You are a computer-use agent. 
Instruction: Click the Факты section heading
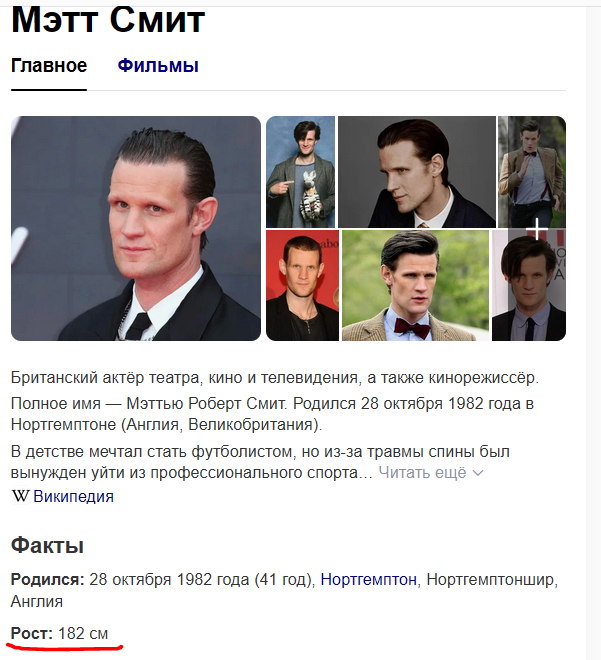click(47, 546)
